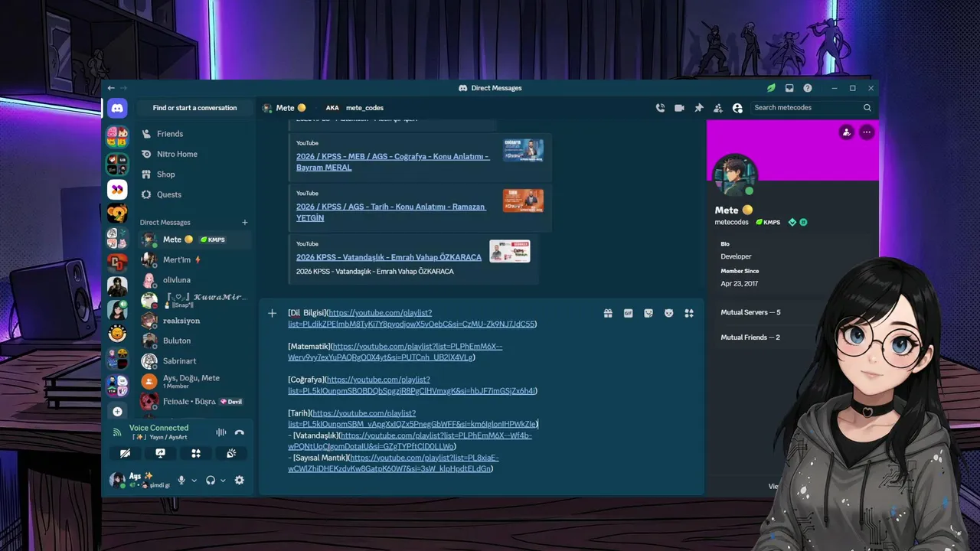The height and width of the screenshot is (551, 980).
Task: Deafen with the headphones icon
Action: pyautogui.click(x=211, y=481)
